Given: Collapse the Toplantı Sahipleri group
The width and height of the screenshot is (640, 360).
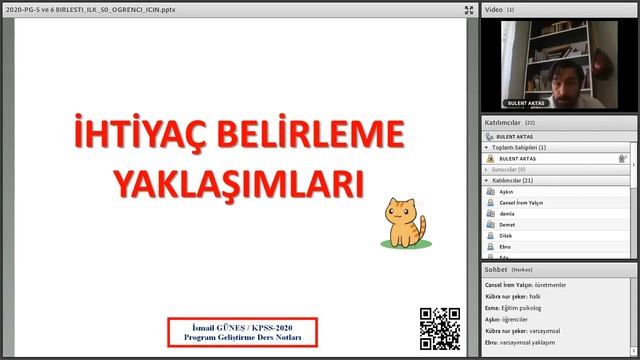Looking at the screenshot, I should tap(486, 147).
